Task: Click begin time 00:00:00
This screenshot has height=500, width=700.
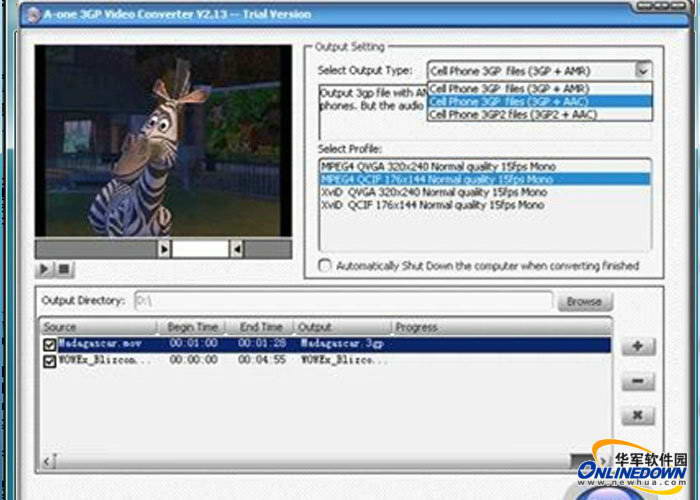Action: (x=193, y=360)
